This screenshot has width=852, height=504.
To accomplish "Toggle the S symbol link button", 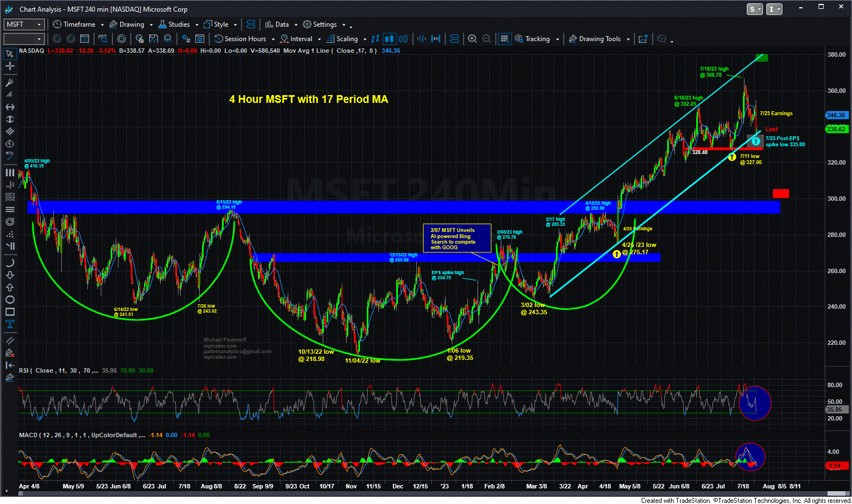I will click(755, 9).
